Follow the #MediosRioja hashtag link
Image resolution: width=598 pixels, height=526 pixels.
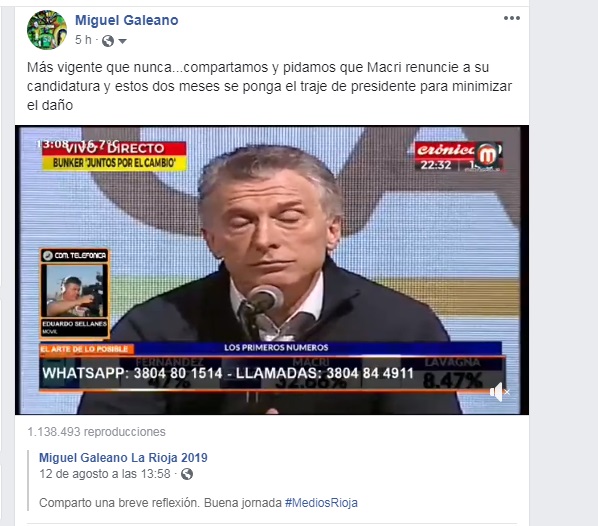pyautogui.click(x=321, y=503)
